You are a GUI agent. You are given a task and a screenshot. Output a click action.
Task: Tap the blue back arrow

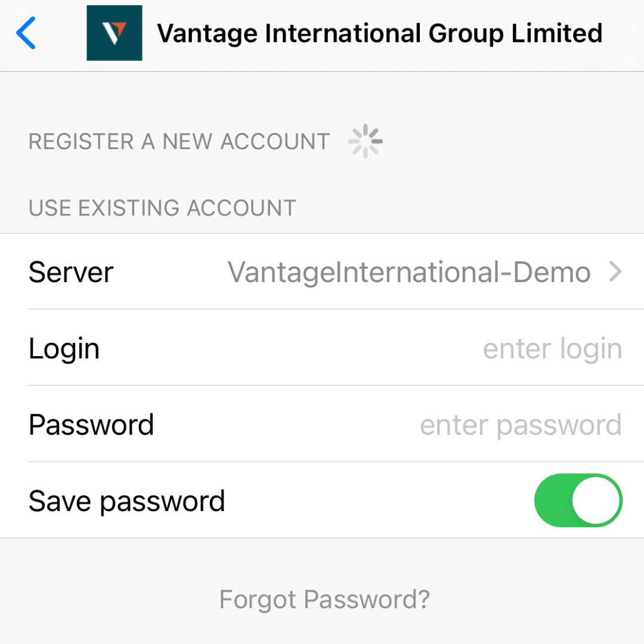tap(27, 33)
